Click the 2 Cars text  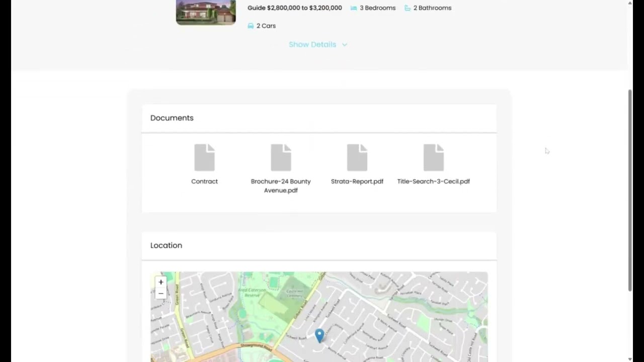[266, 26]
